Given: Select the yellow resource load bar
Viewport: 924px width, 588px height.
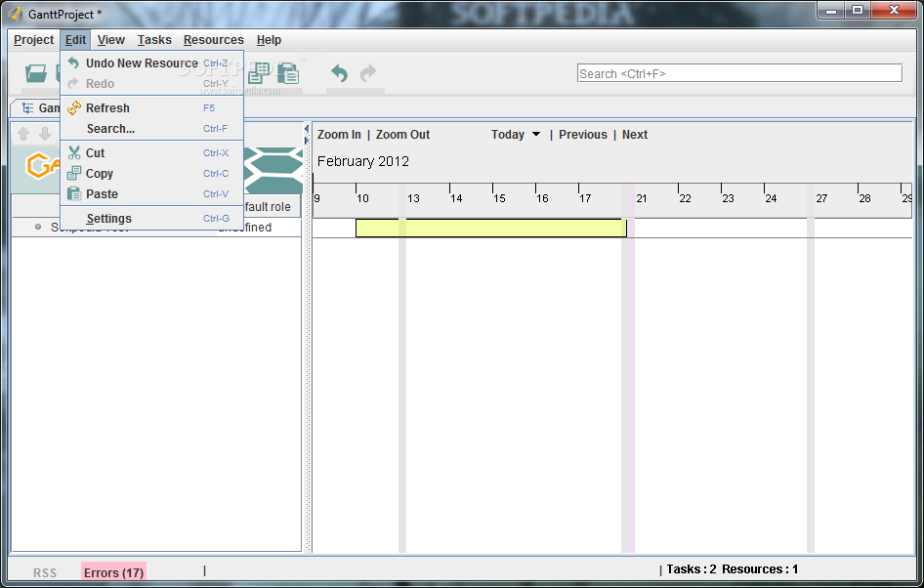Looking at the screenshot, I should tap(491, 228).
